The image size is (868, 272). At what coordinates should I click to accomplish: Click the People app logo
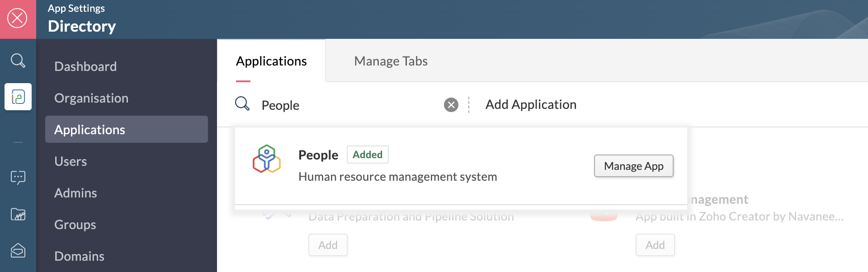point(267,159)
